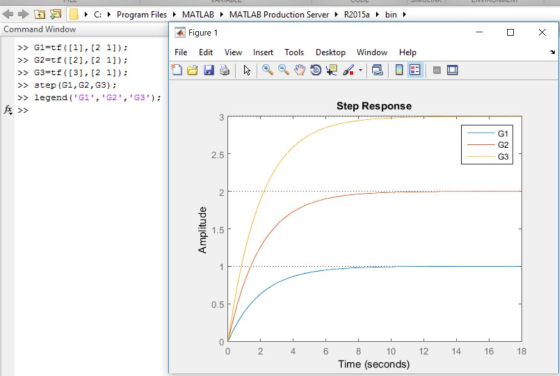Expand the arrow after bin folder
This screenshot has width=560, height=376.
404,15
